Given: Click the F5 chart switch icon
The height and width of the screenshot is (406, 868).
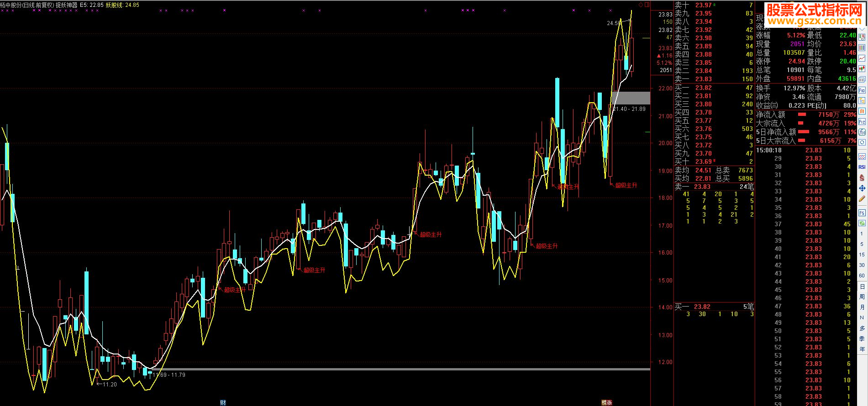Looking at the screenshot, I should [x=862, y=213].
